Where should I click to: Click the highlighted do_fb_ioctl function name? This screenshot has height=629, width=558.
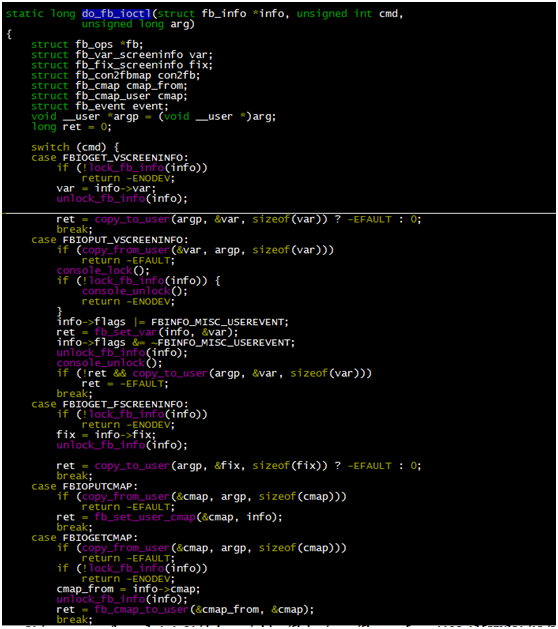[x=116, y=14]
